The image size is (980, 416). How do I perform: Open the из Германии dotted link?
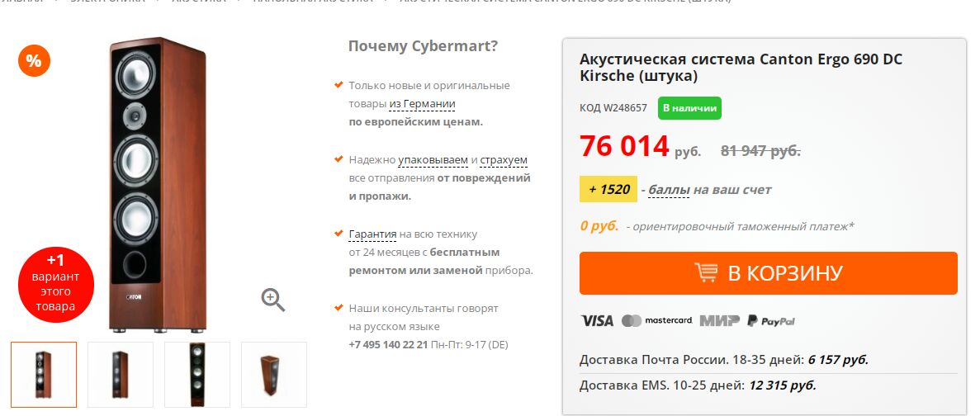tap(422, 104)
